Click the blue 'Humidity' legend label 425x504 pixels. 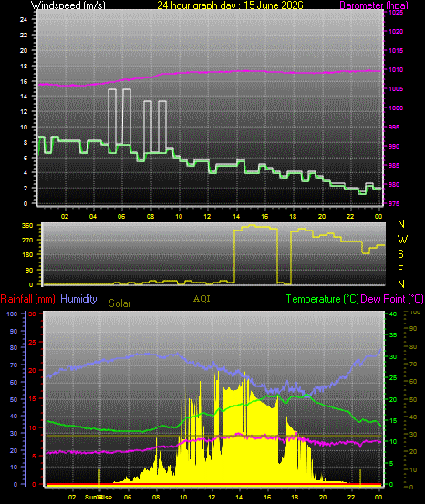pos(78,299)
